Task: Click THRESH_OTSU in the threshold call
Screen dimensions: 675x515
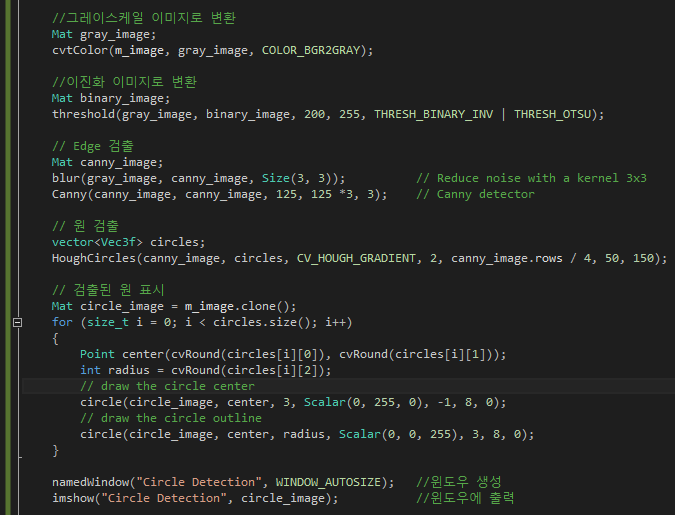Action: [x=552, y=114]
